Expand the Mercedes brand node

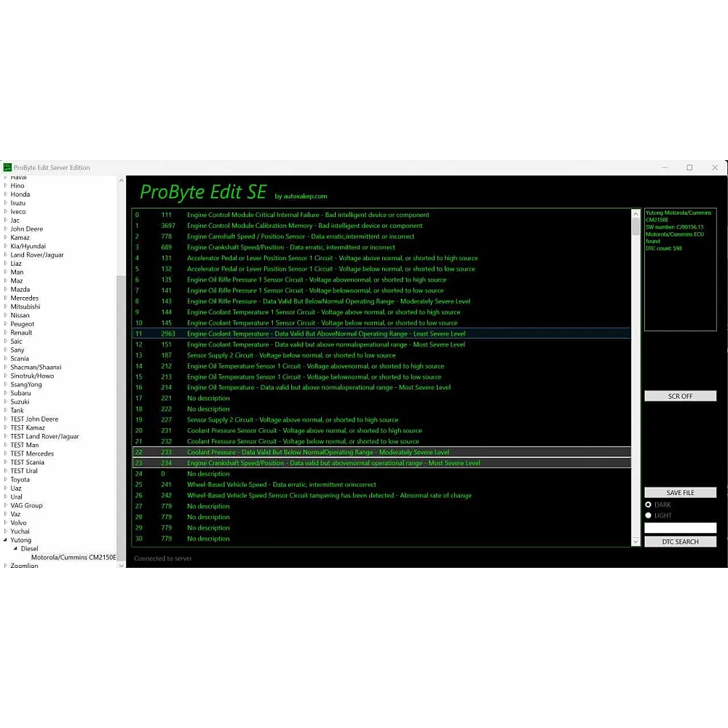click(x=6, y=298)
